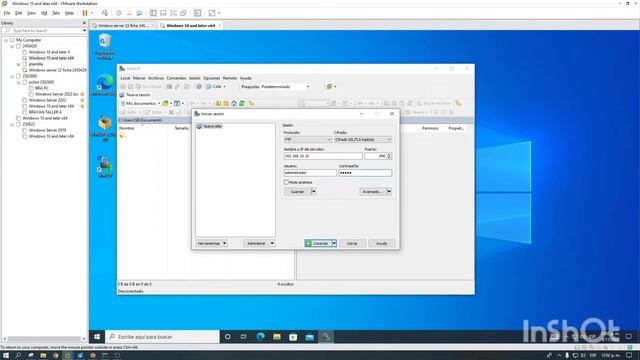This screenshot has height=360, width=640.
Task: Open the Avanzado button dropdown arrow
Action: 389,191
